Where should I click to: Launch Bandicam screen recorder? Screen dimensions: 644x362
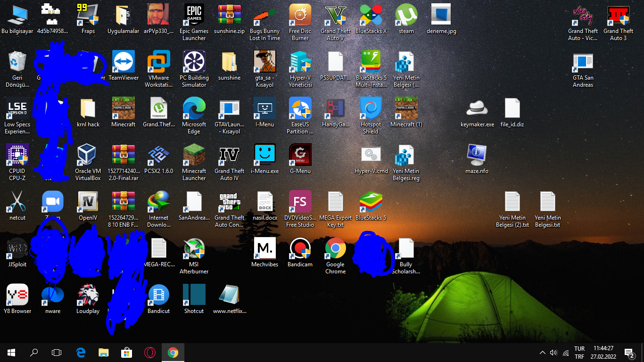click(300, 253)
